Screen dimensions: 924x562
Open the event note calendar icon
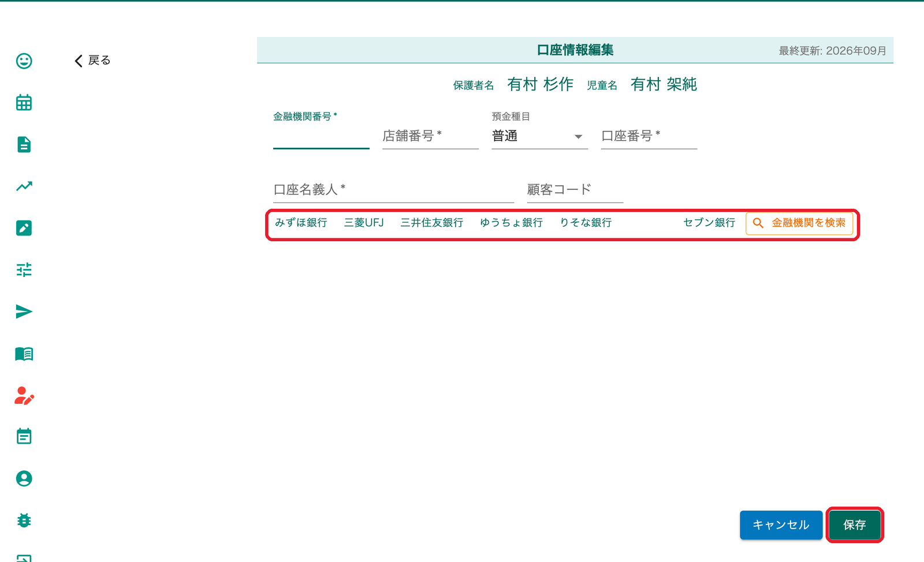tap(24, 436)
